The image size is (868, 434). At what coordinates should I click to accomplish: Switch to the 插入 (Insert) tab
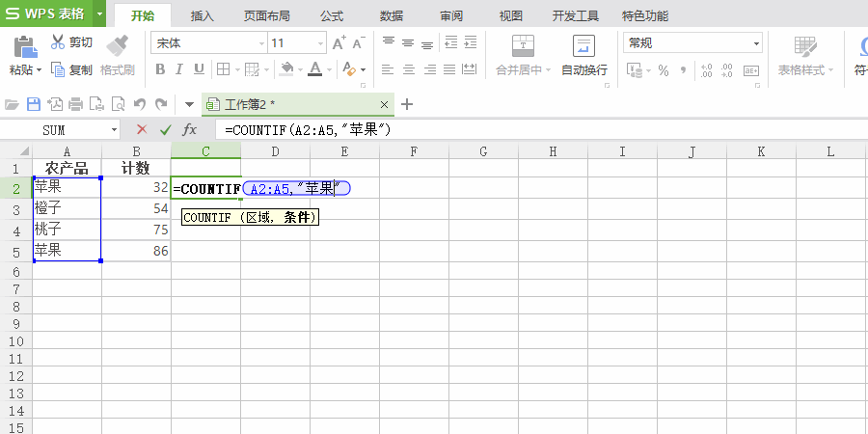pos(203,16)
